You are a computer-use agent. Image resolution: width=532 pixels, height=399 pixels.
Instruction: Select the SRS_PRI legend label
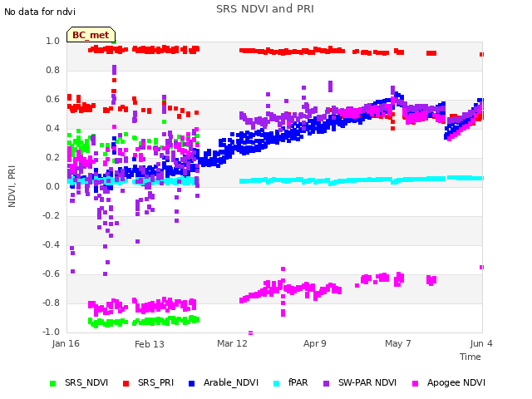coord(155,382)
